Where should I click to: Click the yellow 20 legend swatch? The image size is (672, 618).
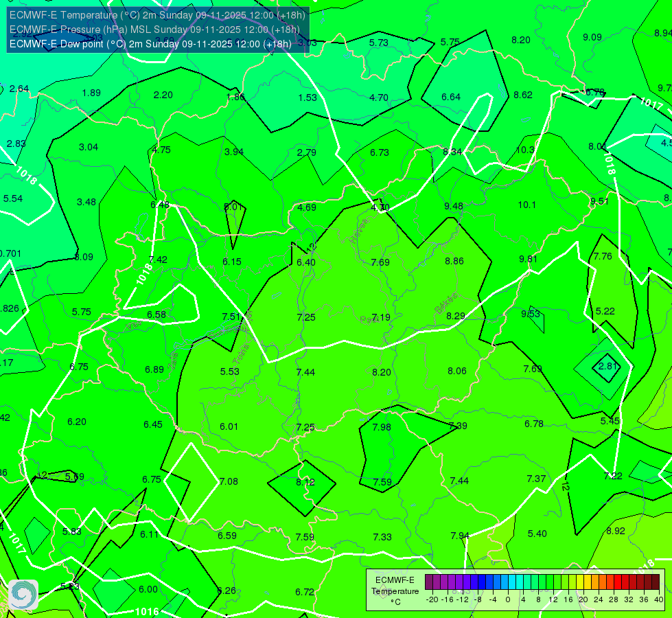click(x=580, y=582)
